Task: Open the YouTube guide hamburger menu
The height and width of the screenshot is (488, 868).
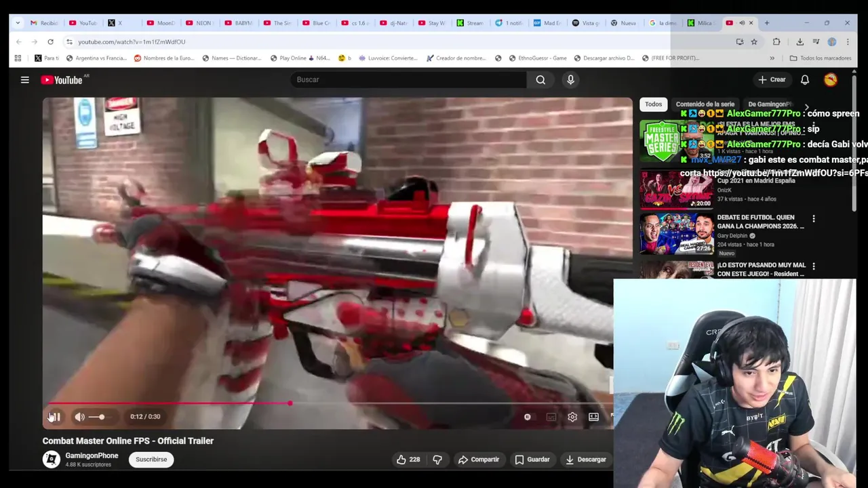Action: pyautogui.click(x=24, y=80)
